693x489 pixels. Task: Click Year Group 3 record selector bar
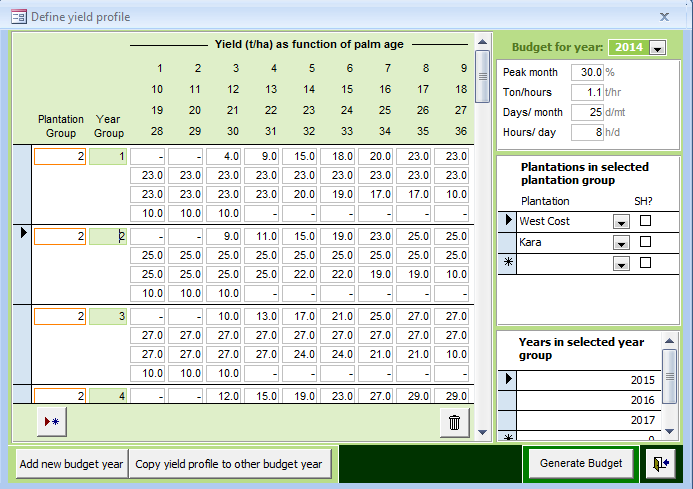[22, 344]
